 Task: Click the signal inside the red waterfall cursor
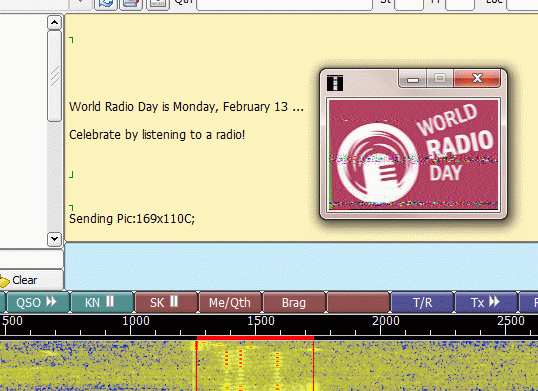pos(255,366)
